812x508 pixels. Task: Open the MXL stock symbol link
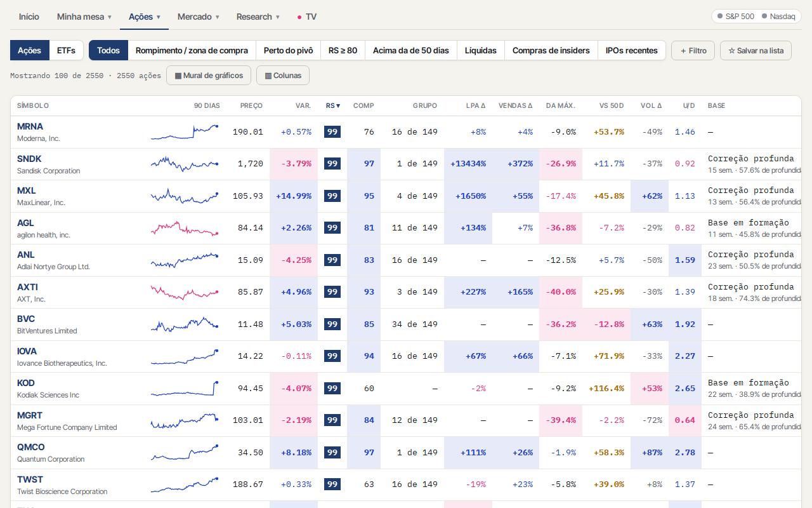(x=27, y=190)
